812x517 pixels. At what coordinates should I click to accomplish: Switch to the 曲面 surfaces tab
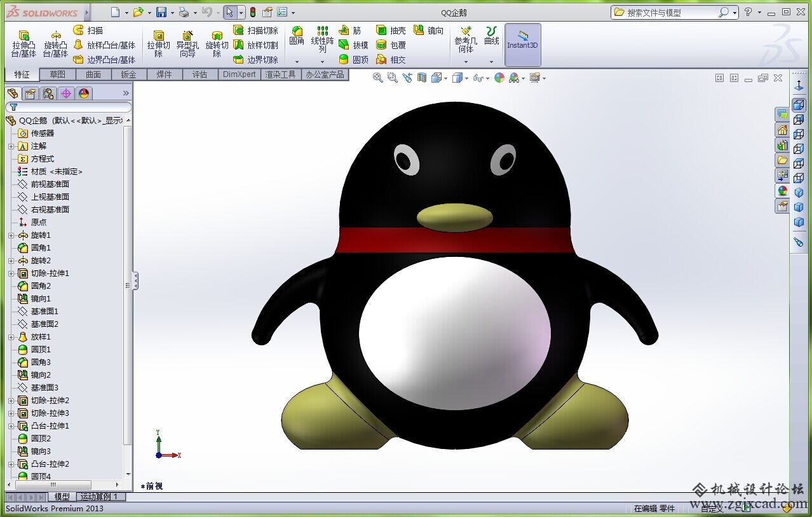click(93, 74)
